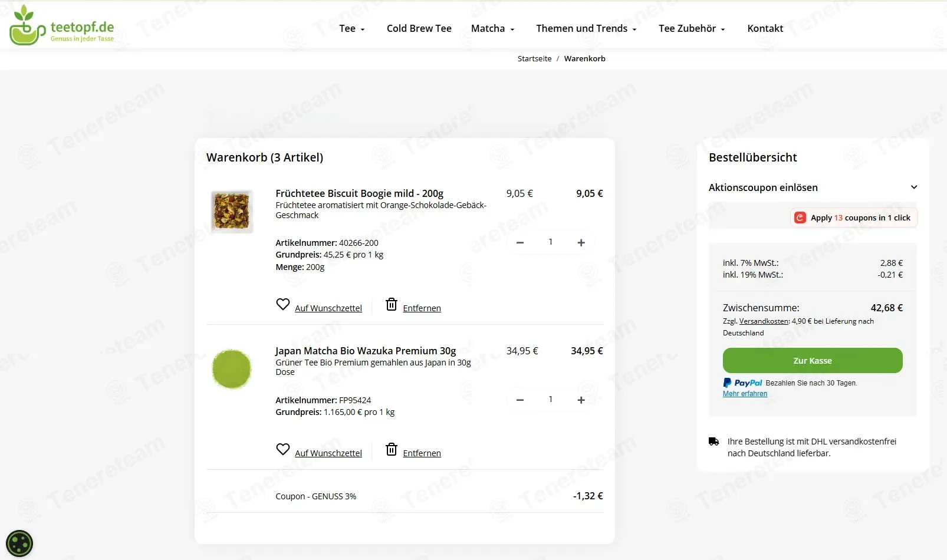Decrease Japan Matcha quantity with minus icon
The image size is (947, 560).
coord(520,400)
